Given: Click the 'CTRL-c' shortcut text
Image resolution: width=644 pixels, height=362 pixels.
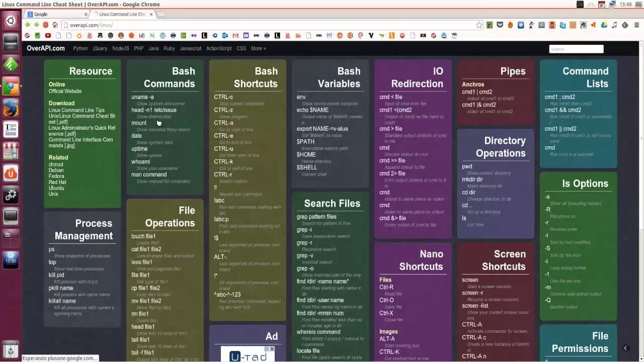Looking at the screenshot, I should [223, 97].
